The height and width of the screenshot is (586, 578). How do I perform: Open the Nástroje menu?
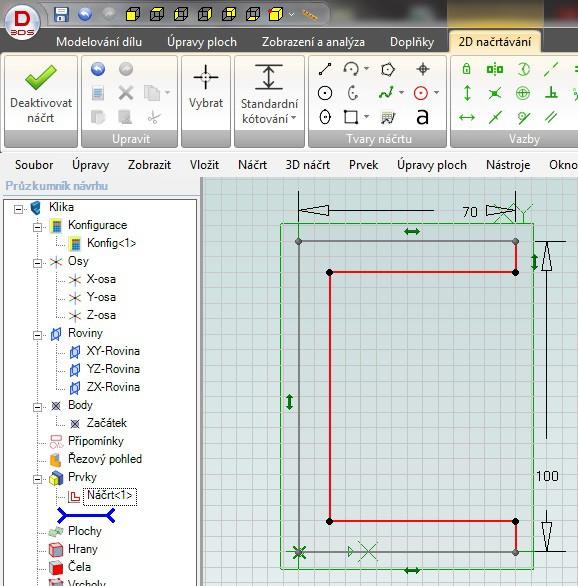[508, 165]
